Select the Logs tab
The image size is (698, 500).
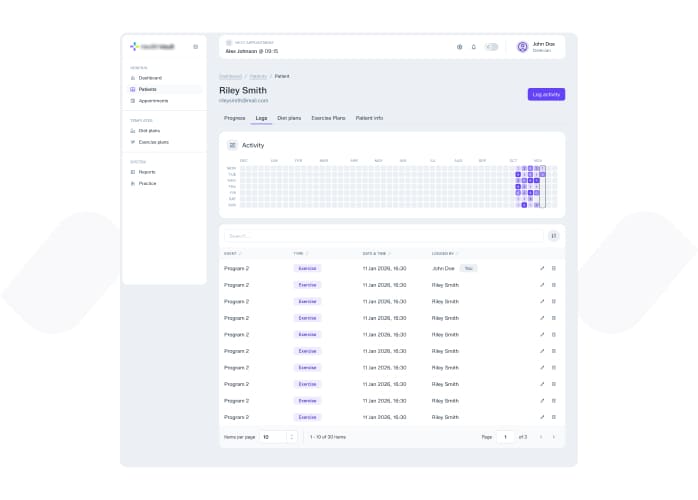(x=261, y=118)
